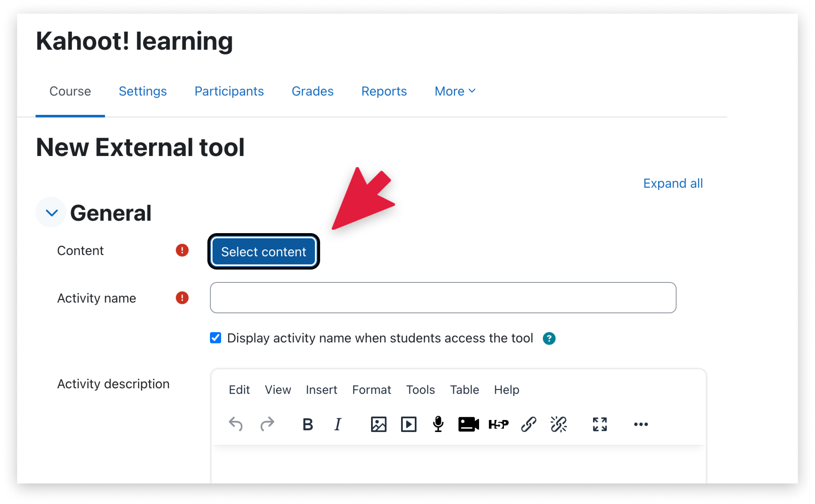Open the More dropdown in course navigation
815x504 pixels.
coord(455,91)
